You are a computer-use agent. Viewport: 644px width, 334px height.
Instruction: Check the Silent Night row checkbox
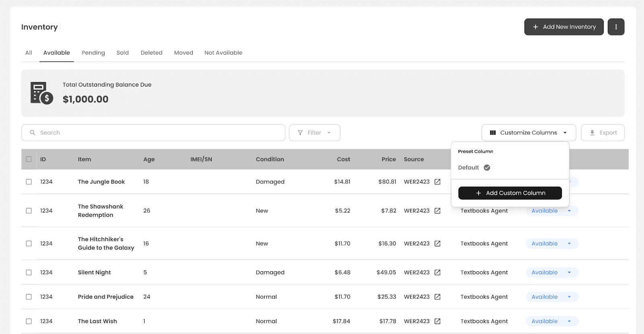tap(29, 272)
